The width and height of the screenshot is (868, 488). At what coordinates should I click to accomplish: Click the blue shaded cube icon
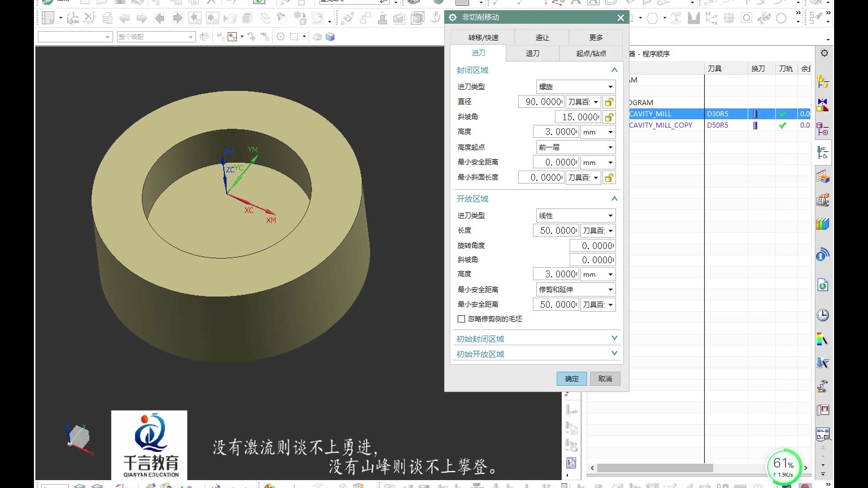(330, 37)
